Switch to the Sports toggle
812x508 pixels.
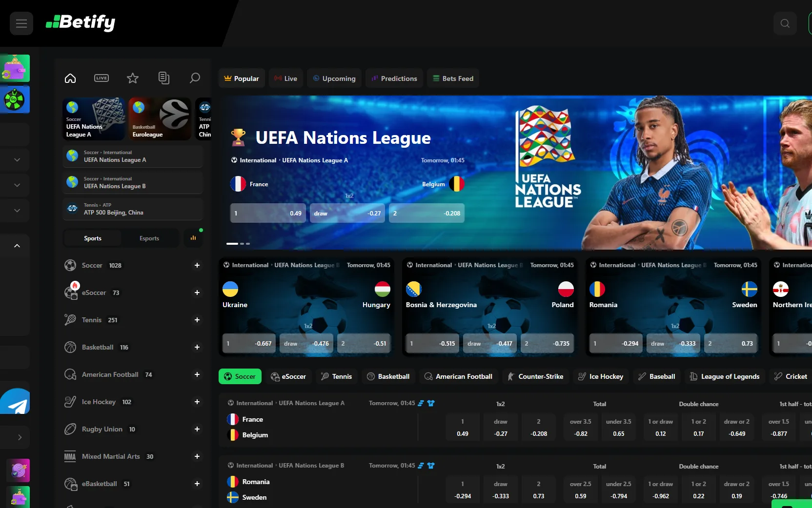point(93,238)
